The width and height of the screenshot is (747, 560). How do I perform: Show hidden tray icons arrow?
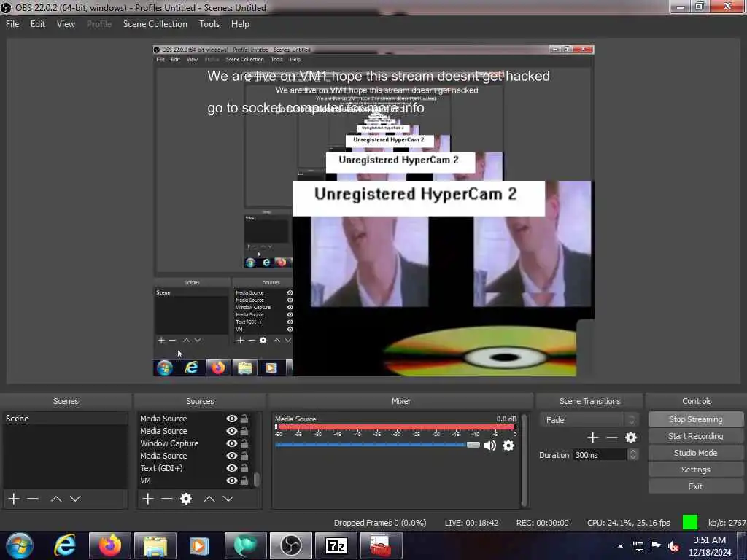[x=620, y=546]
